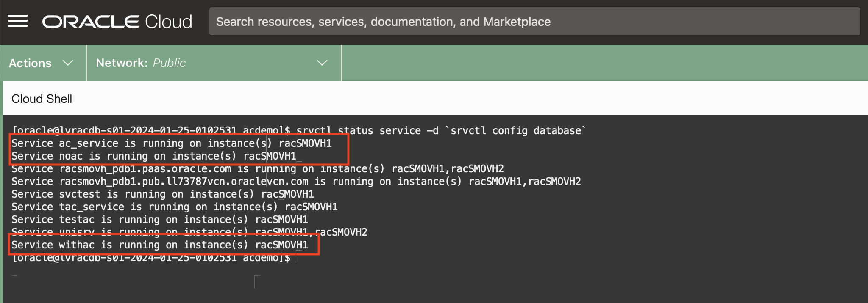
Task: Click the unisrv service status line
Action: click(189, 232)
